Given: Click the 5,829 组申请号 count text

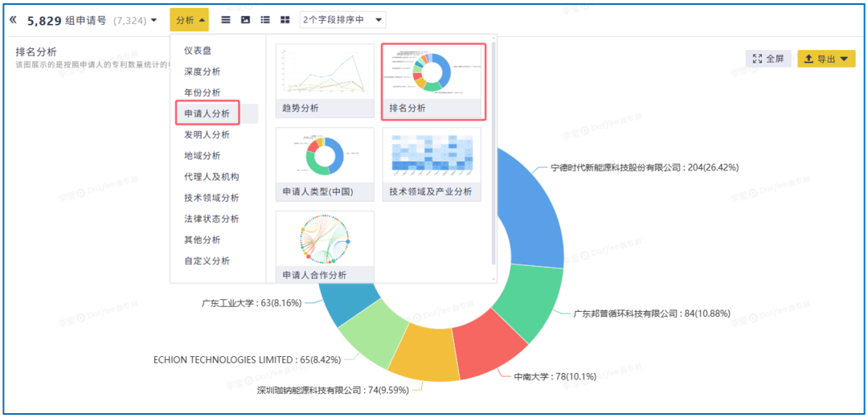Looking at the screenshot, I should [x=67, y=20].
